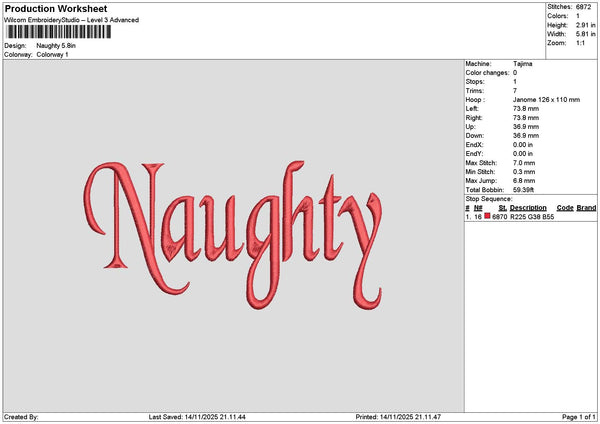600x424 pixels.
Task: Click the barcode under the header
Action: click(x=59, y=32)
